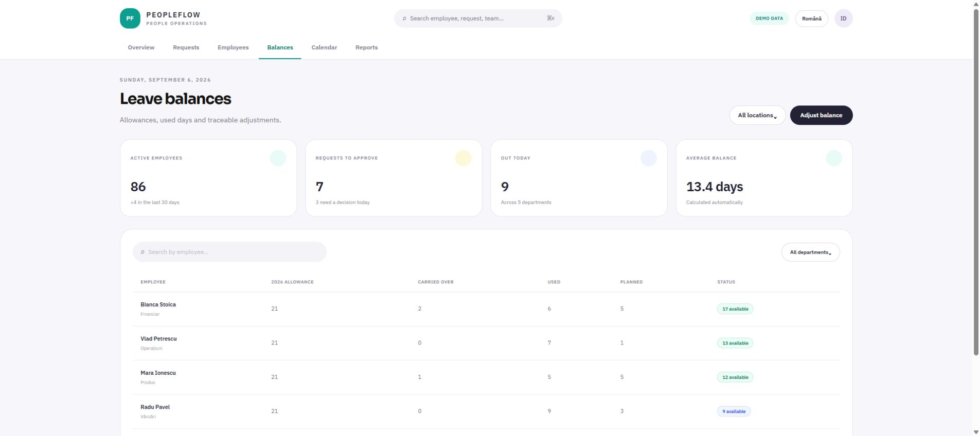Click the 17 available status badge
Screen dimensions: 980x436
[735, 309]
